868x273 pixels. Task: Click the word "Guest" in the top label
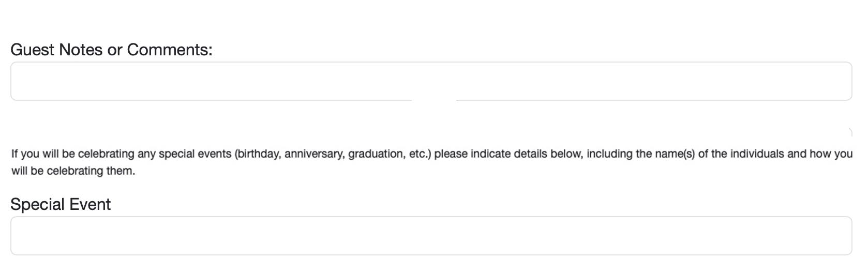click(32, 50)
